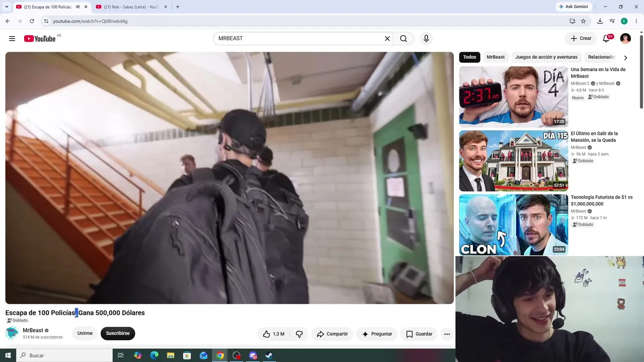Open the Chrome profile E avatar

click(x=624, y=21)
